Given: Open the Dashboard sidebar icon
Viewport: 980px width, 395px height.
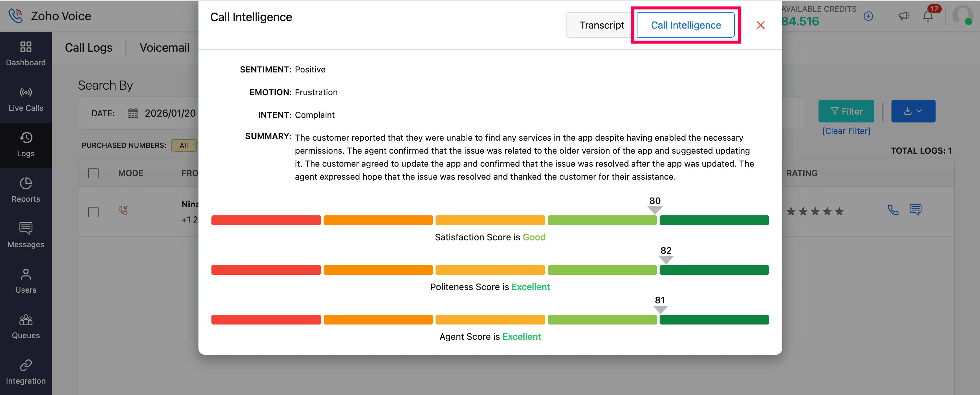Looking at the screenshot, I should click(x=26, y=53).
